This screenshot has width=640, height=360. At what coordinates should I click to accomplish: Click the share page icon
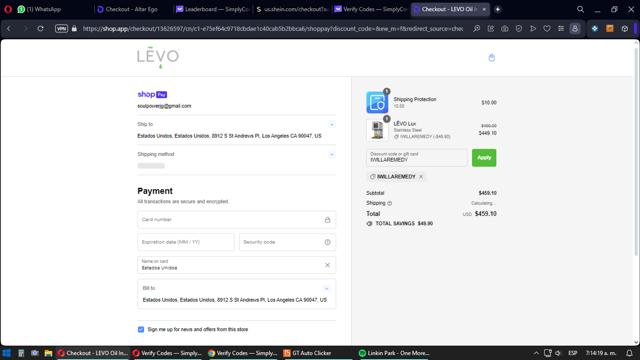point(491,29)
